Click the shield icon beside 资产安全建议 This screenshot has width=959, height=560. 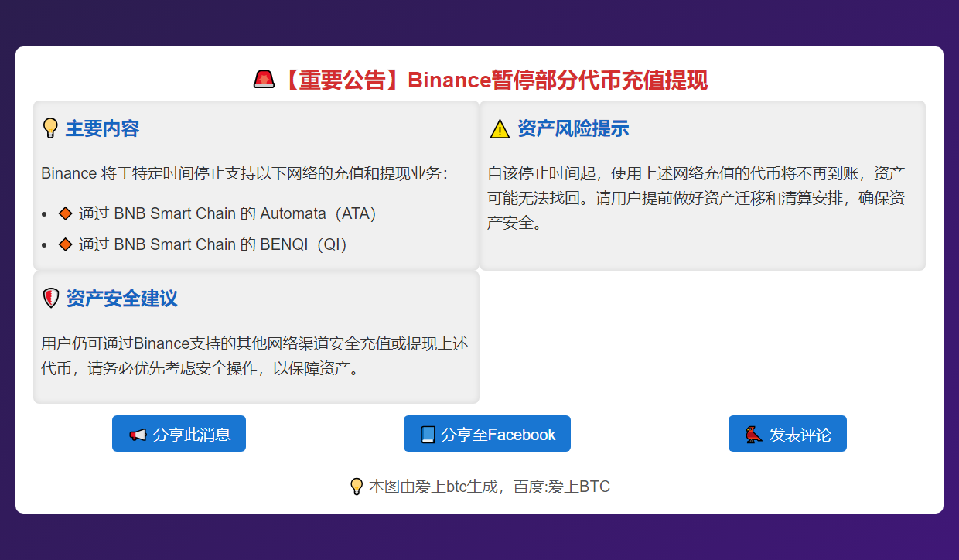click(51, 299)
